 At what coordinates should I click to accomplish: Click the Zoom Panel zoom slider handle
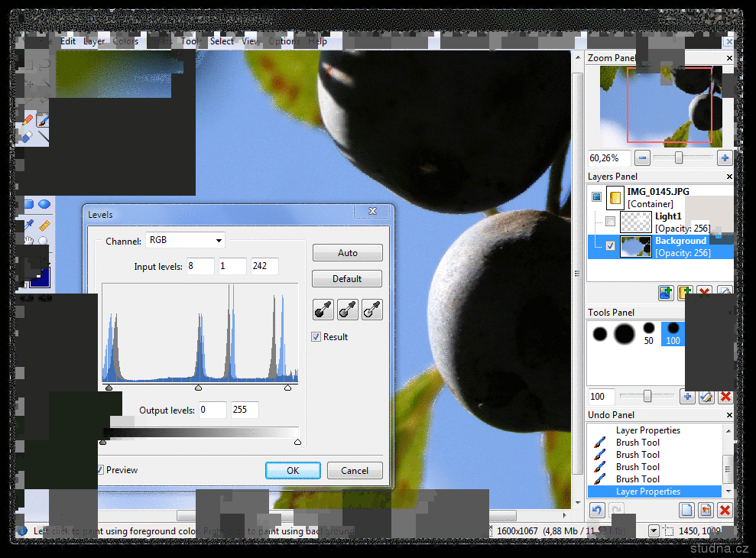678,158
